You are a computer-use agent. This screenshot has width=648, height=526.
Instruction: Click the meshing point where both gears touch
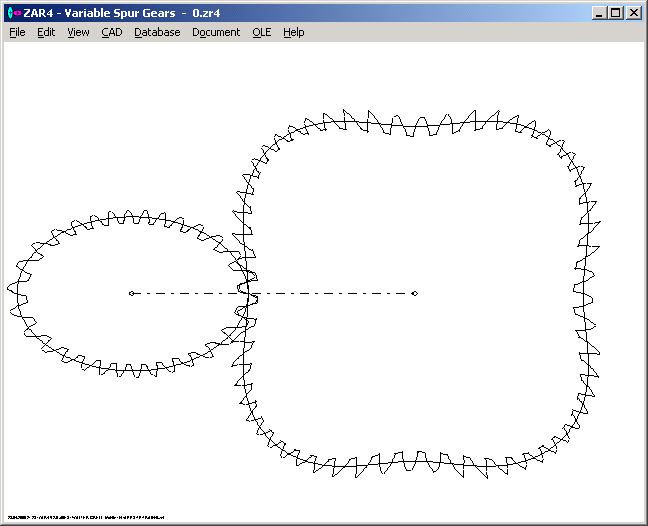point(247,294)
